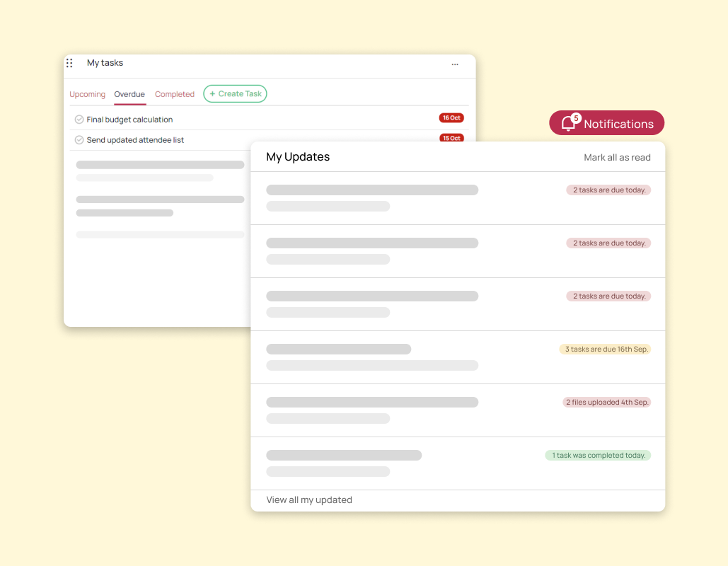
Task: Click the notification count badge showing 5
Action: tap(576, 118)
